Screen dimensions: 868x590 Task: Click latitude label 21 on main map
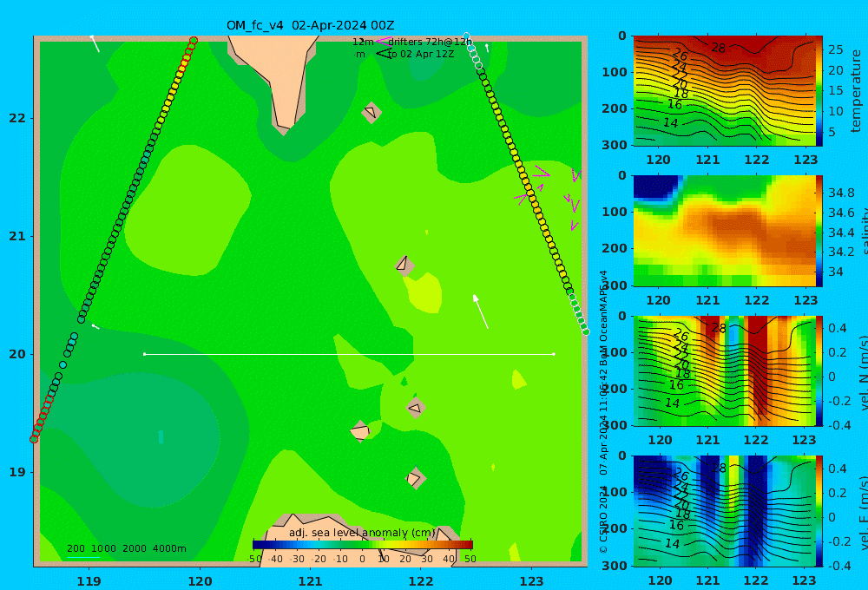[x=16, y=236]
